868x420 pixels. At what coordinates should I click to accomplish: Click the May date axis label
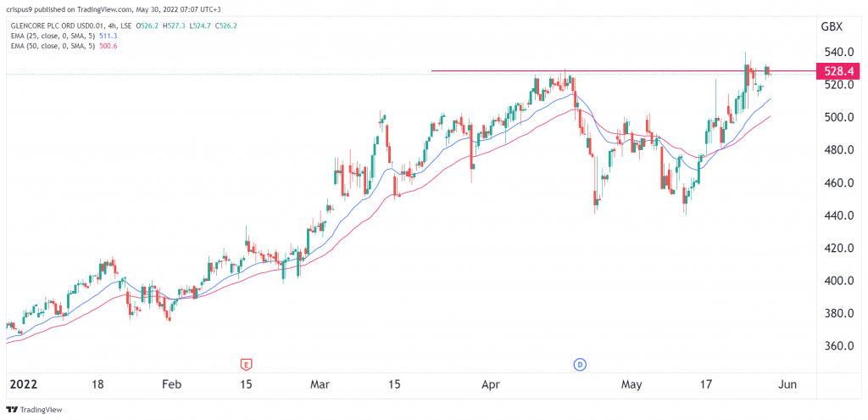point(631,384)
